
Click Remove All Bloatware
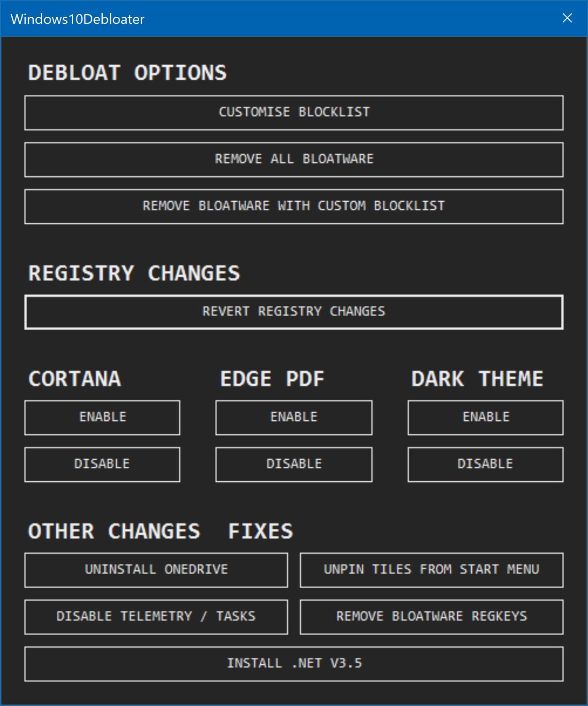click(x=294, y=159)
